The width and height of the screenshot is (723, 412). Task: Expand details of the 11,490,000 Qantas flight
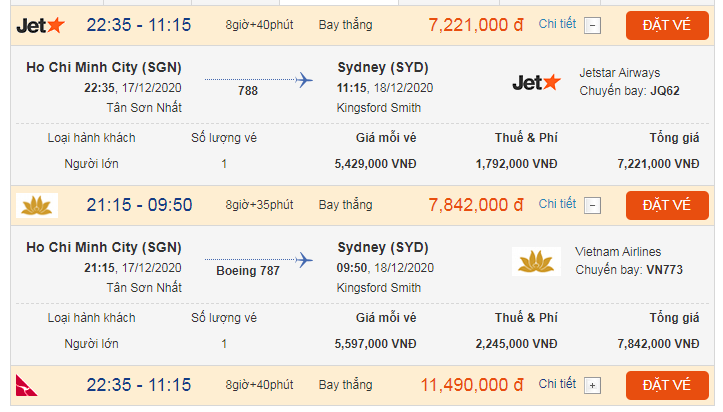592,386
